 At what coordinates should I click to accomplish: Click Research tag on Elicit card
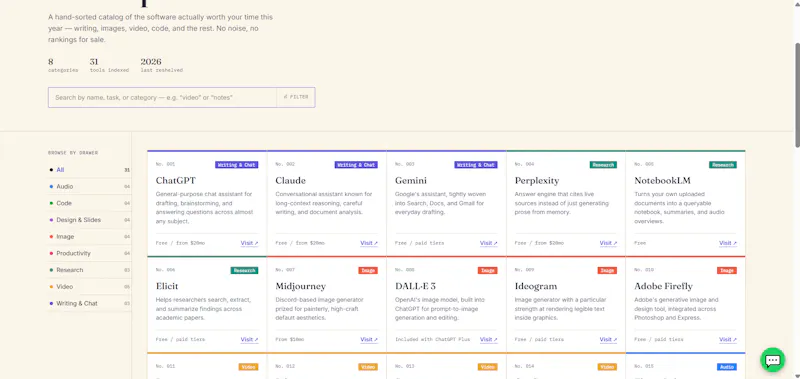pyautogui.click(x=244, y=270)
